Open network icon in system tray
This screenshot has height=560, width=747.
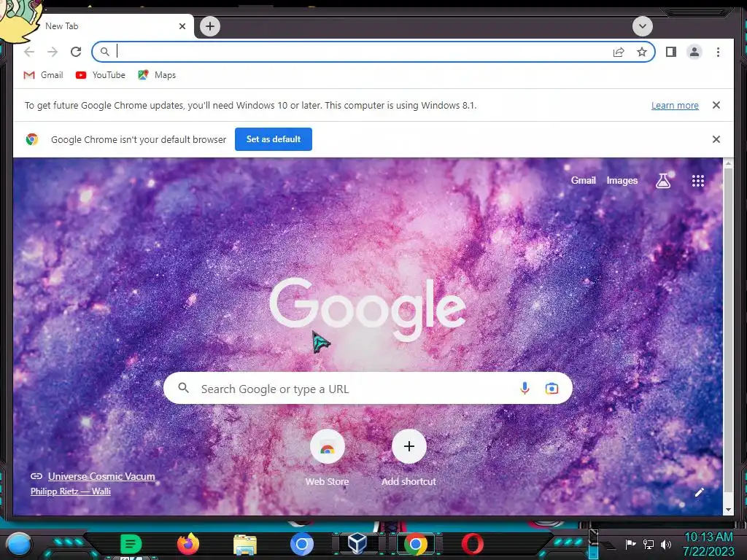[649, 544]
